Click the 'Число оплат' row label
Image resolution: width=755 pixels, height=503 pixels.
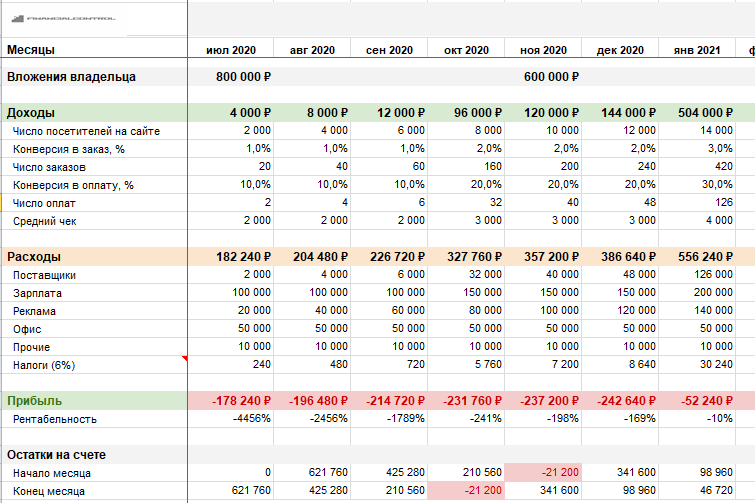[44, 203]
